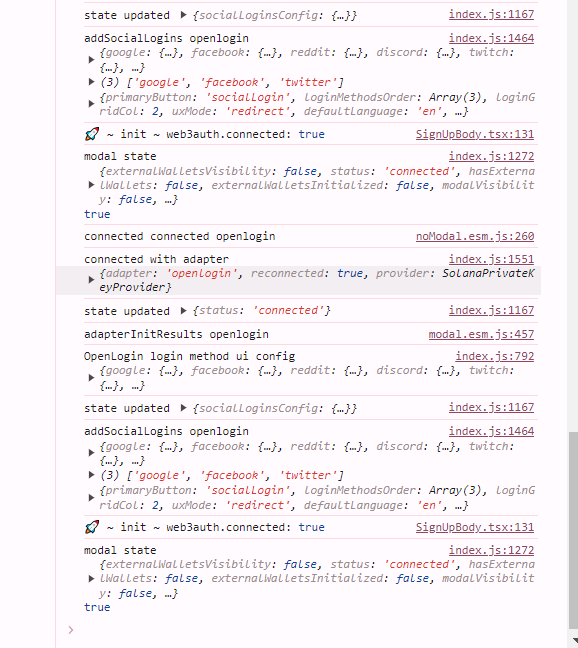Expand the second ['google', 'facebook', 'twitter'] array

pos(91,475)
